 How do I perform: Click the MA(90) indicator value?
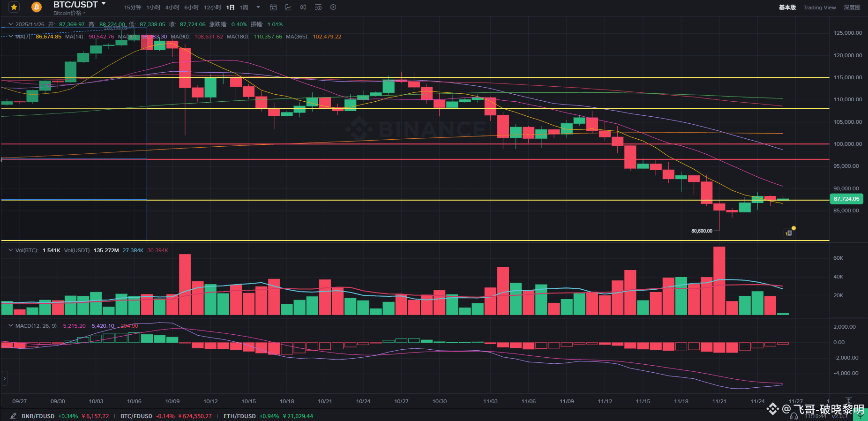click(209, 37)
